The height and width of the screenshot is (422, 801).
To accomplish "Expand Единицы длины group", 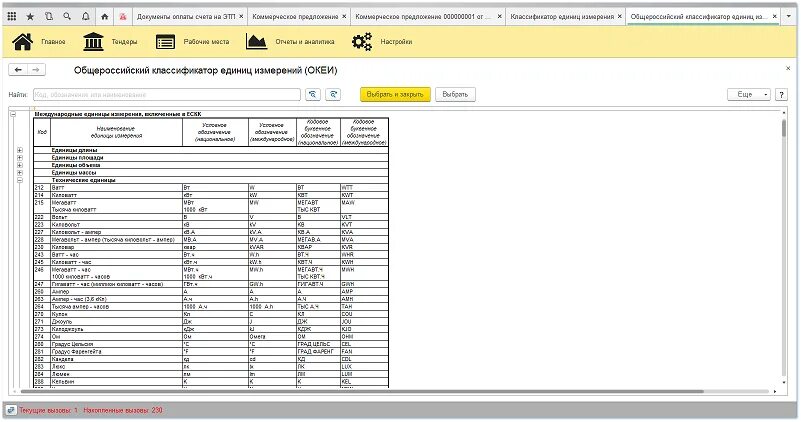I will coord(20,150).
